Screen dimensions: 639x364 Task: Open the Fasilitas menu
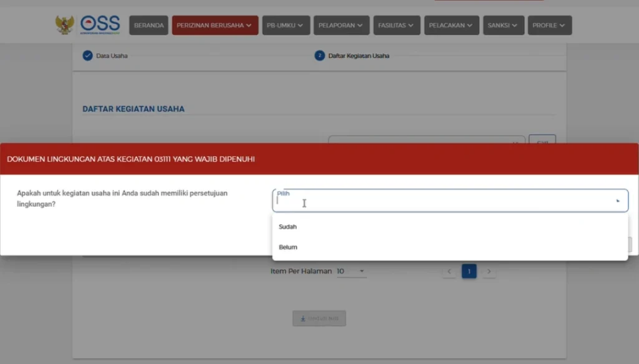pyautogui.click(x=396, y=26)
